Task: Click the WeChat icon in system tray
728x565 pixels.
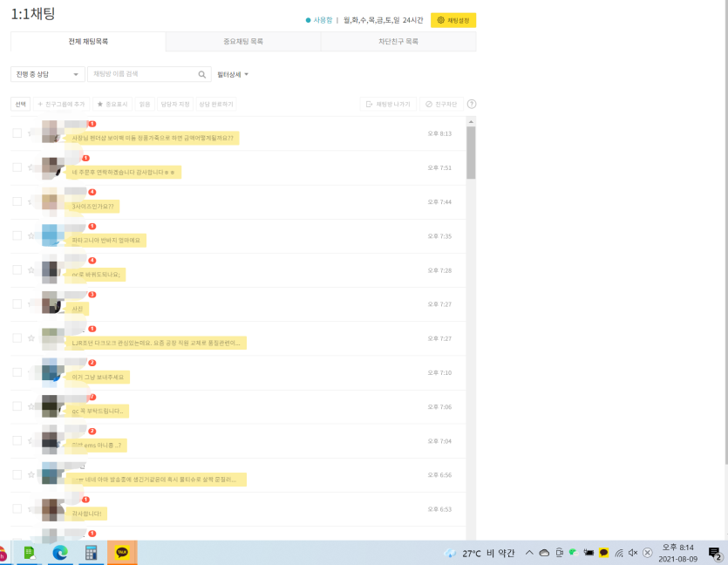Action: coord(574,553)
